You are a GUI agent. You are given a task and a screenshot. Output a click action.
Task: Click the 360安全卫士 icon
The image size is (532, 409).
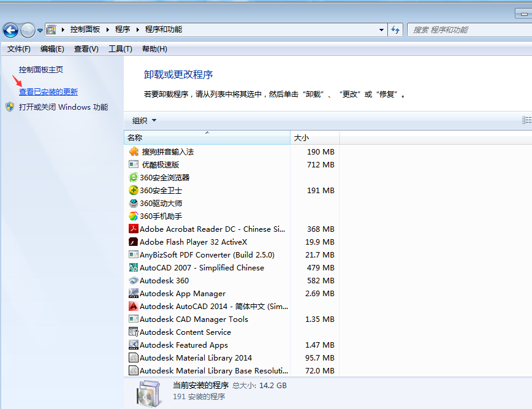134,190
